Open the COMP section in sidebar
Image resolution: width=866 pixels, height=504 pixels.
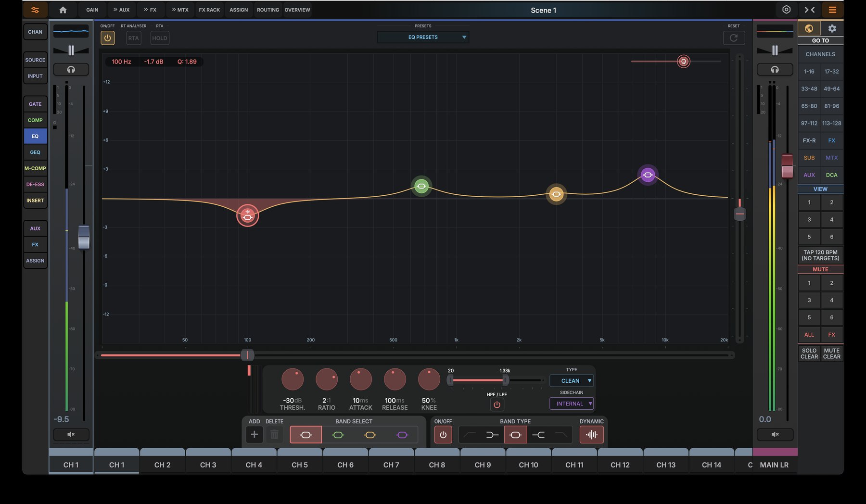click(x=35, y=120)
